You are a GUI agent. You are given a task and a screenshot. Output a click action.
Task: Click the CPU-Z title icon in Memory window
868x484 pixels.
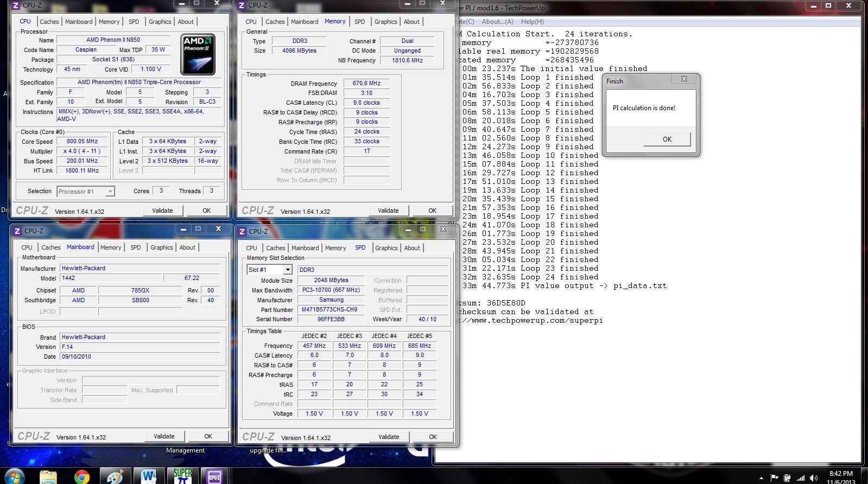pyautogui.click(x=242, y=5)
